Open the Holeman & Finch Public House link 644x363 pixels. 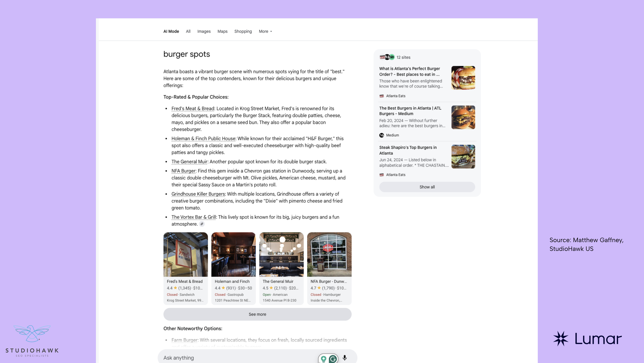pyautogui.click(x=203, y=139)
